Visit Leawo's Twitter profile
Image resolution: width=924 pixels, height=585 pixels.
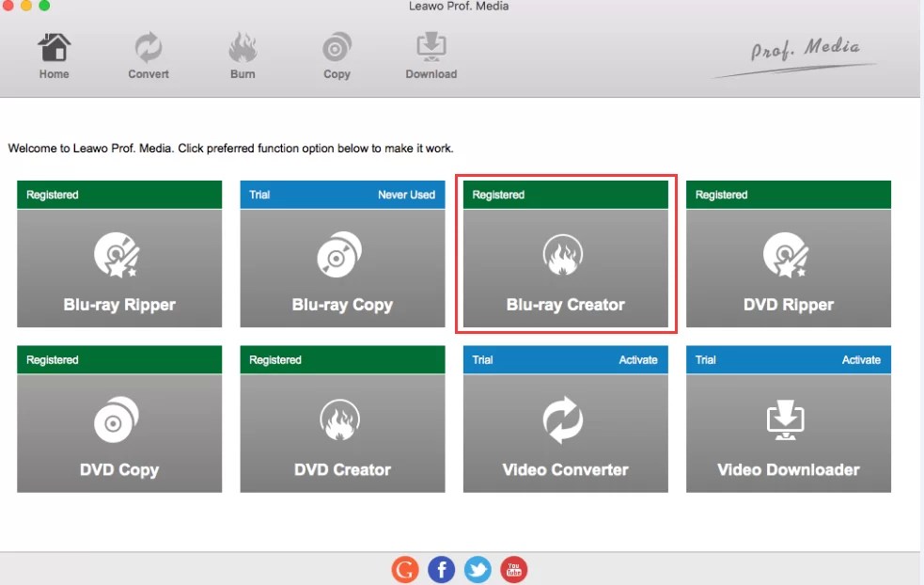coord(478,569)
